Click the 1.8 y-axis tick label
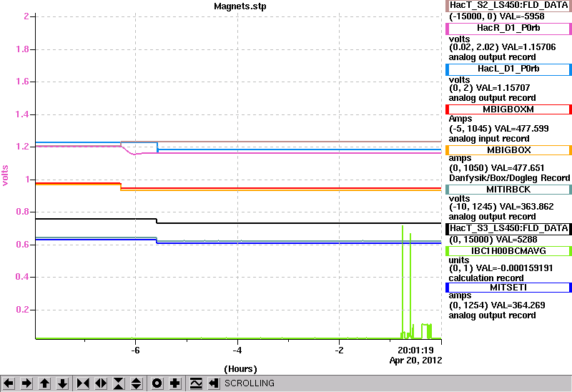572x392 pixels. [x=22, y=49]
